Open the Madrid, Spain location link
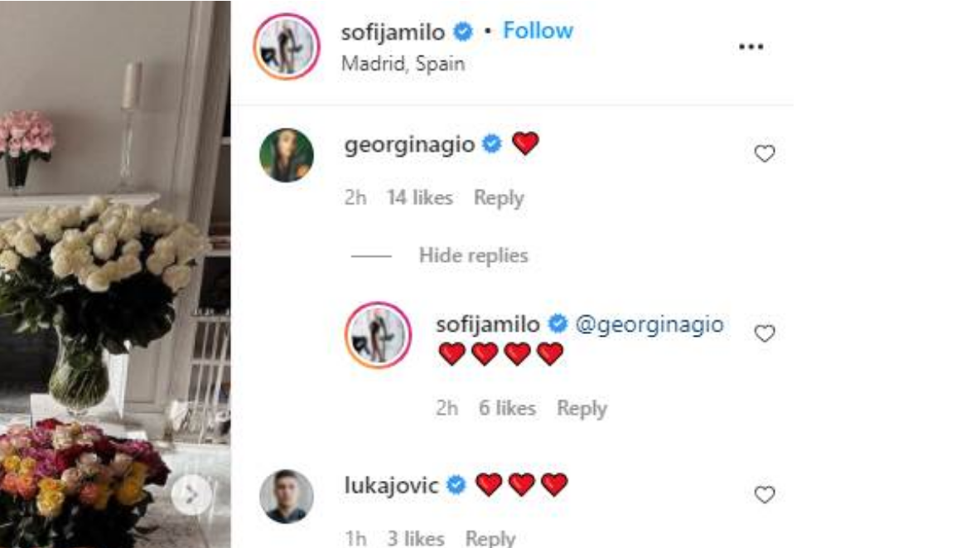Image resolution: width=980 pixels, height=548 pixels. [403, 64]
